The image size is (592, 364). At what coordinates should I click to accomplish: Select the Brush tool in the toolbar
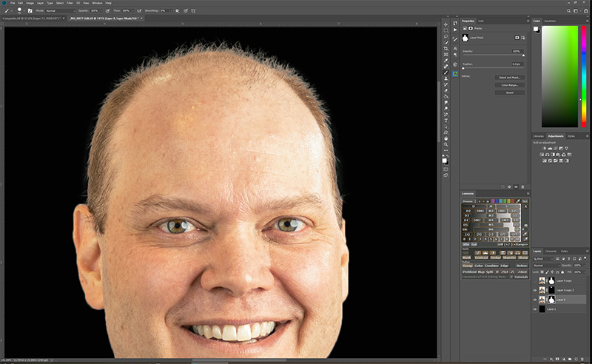pyautogui.click(x=446, y=73)
